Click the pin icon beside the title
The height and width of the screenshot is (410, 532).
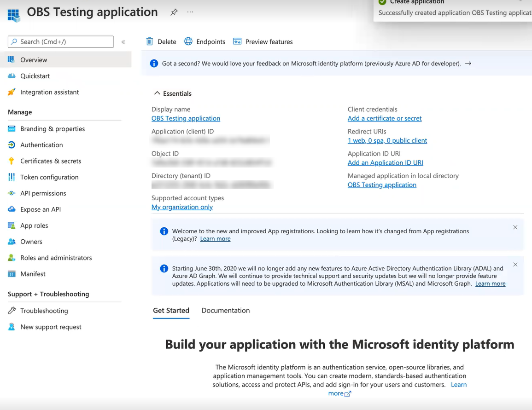(174, 12)
